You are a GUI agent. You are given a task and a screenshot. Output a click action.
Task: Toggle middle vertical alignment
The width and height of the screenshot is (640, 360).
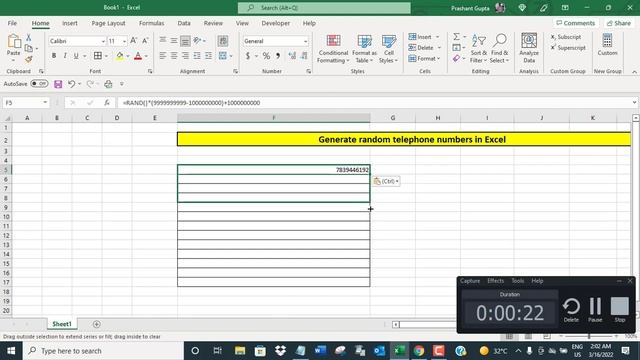click(174, 40)
